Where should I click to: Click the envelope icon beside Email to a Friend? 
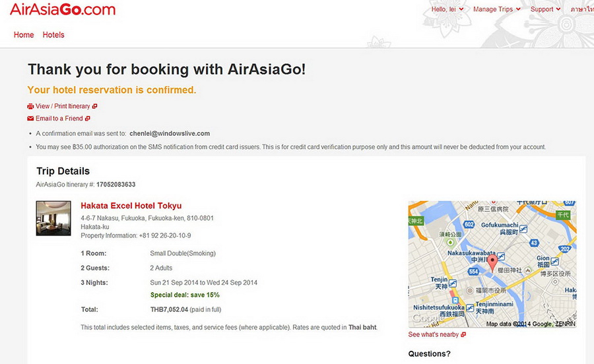(30, 119)
